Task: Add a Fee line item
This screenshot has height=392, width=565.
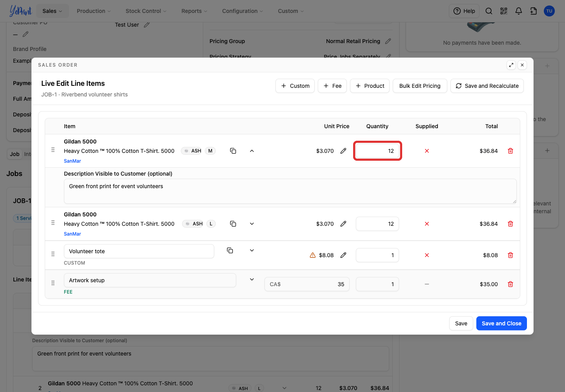Action: click(x=332, y=86)
